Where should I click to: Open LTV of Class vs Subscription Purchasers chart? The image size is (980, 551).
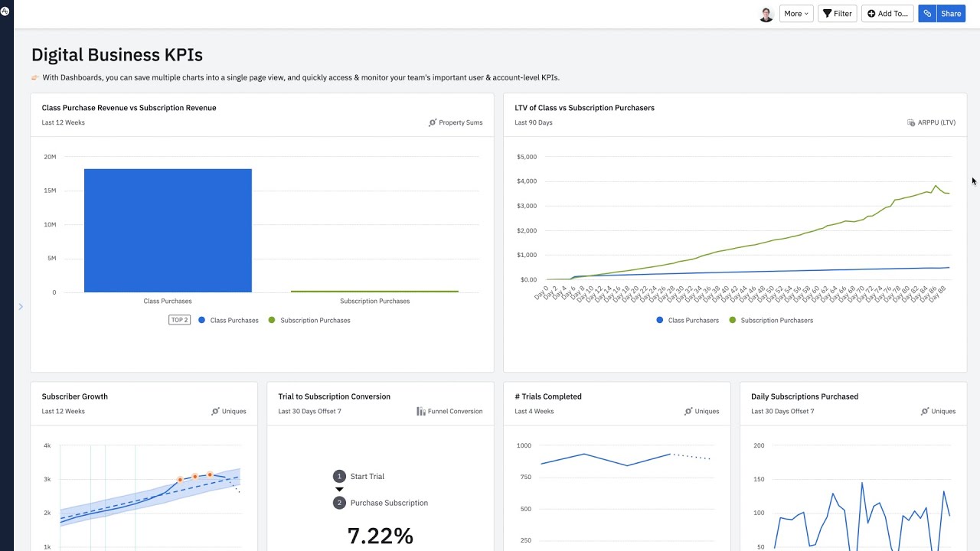(584, 108)
